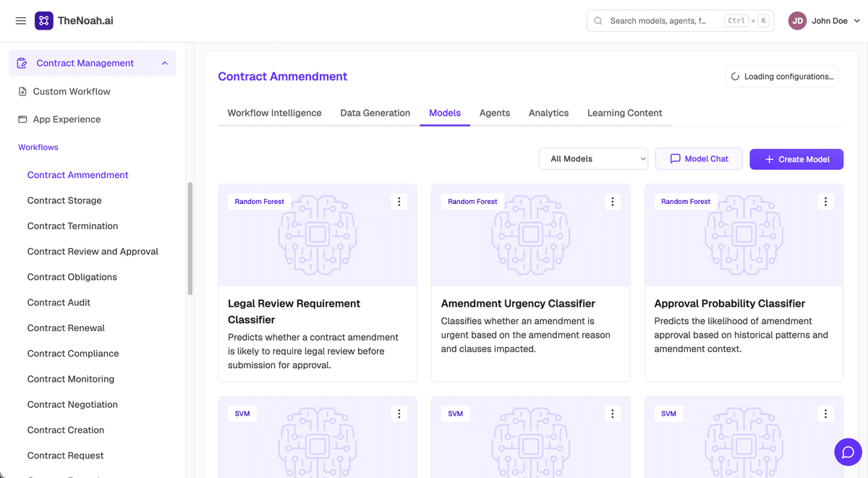Select Contract Termination workflow
Screen dimensions: 868x478
72,226
